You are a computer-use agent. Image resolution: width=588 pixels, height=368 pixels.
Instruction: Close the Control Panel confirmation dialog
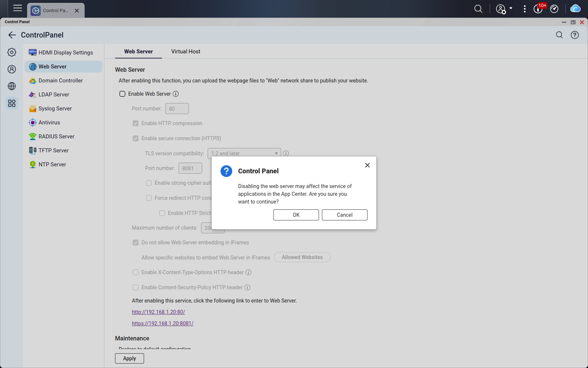(367, 165)
